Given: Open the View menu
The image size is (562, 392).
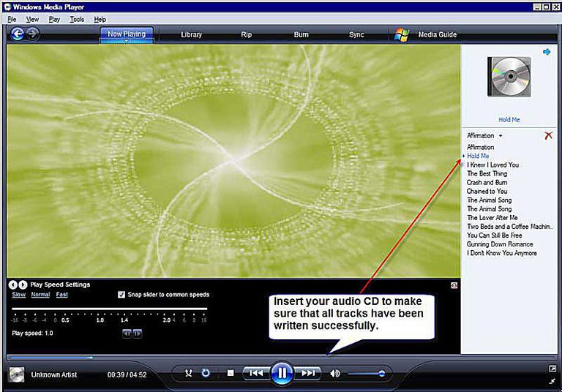Looking at the screenshot, I should pos(32,19).
